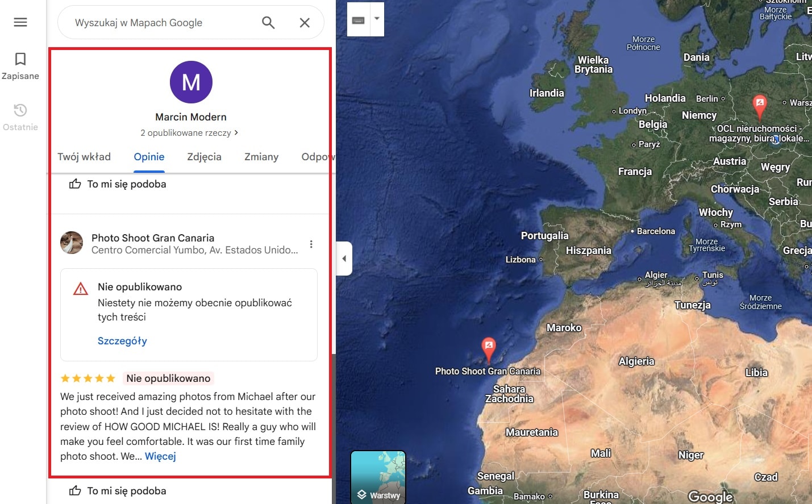The width and height of the screenshot is (812, 504).
Task: Click the Tunezja map label
Action: tap(693, 305)
